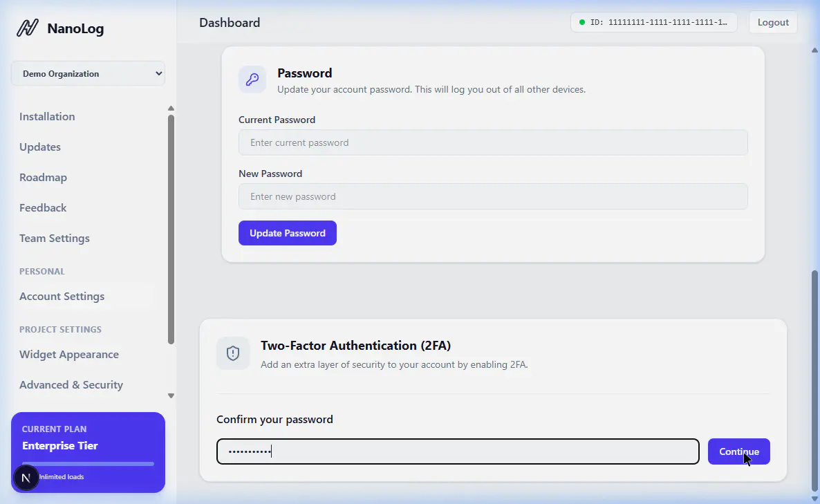The width and height of the screenshot is (820, 504).
Task: Click the key icon beside Password heading
Action: [x=252, y=80]
